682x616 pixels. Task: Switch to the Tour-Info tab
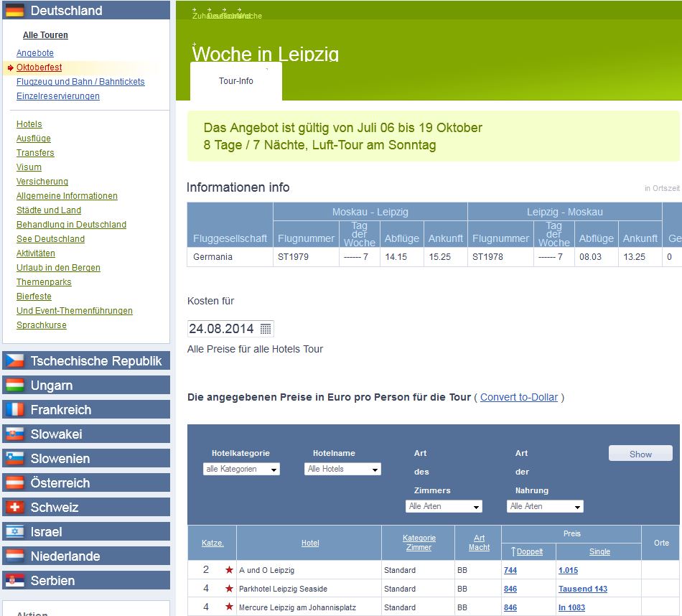[236, 81]
